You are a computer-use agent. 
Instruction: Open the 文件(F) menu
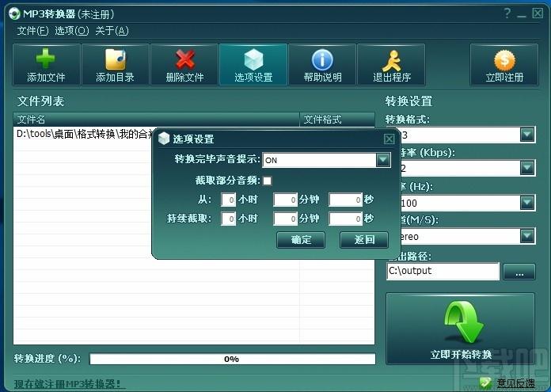tap(32, 31)
